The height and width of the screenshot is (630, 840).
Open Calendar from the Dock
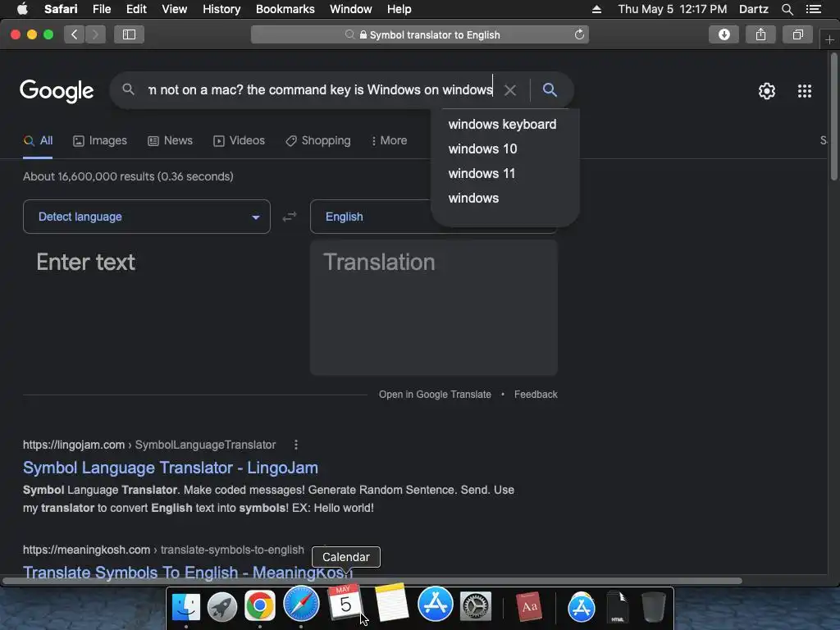pyautogui.click(x=345, y=601)
